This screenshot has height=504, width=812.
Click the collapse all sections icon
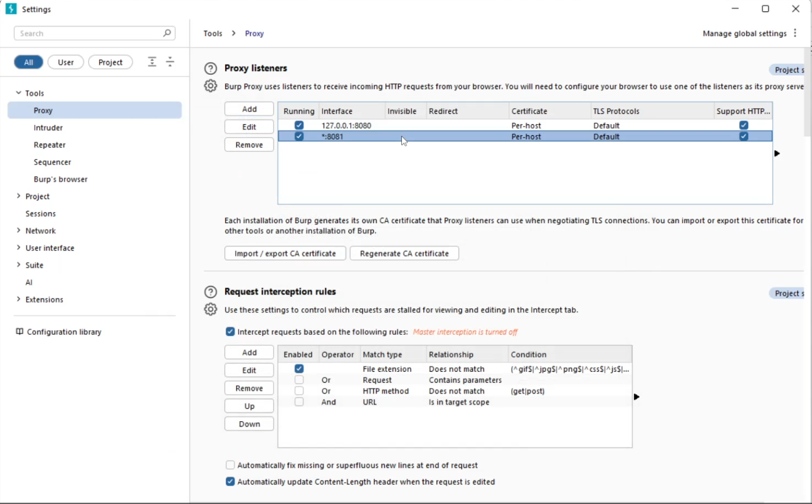point(170,62)
